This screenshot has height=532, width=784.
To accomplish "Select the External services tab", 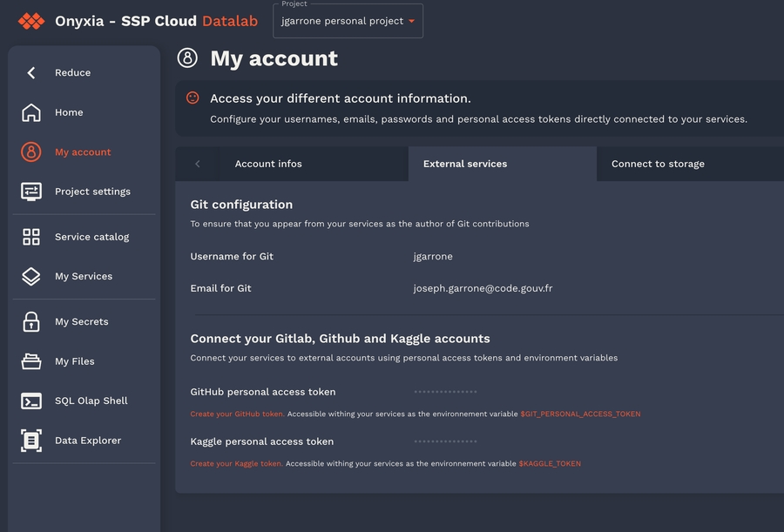I will [465, 164].
